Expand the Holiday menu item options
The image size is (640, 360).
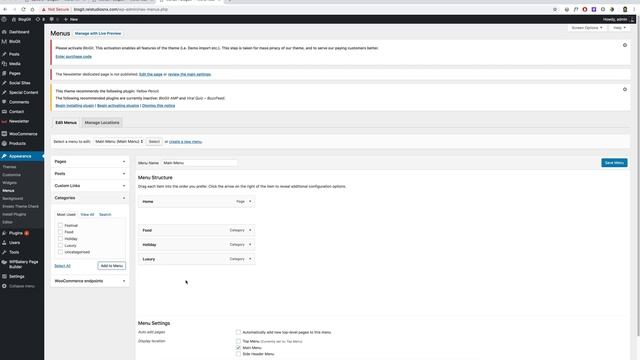[250, 244]
